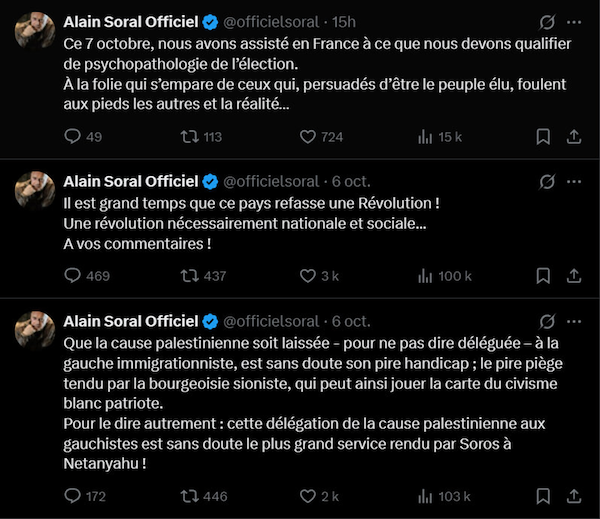This screenshot has height=519, width=600.
Task: Share the 7 octobre post
Action: click(x=577, y=137)
